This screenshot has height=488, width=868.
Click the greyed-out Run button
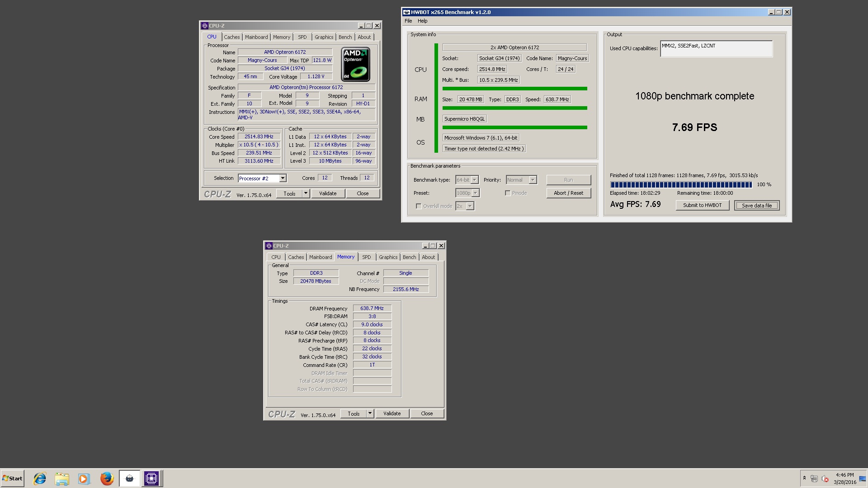tap(568, 180)
